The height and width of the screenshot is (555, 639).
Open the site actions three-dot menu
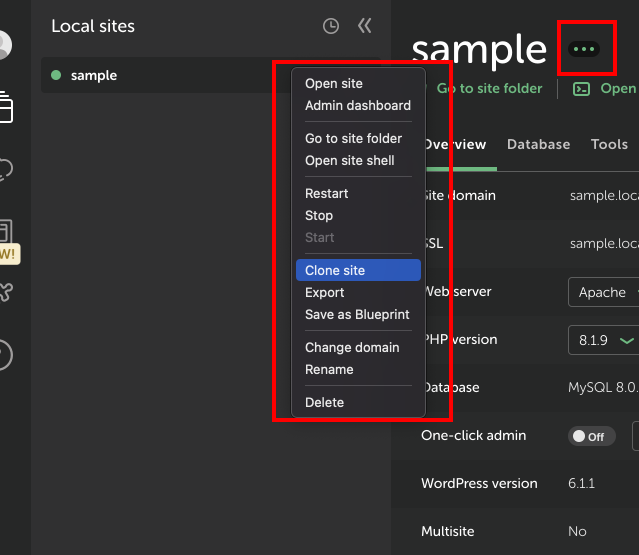584,49
